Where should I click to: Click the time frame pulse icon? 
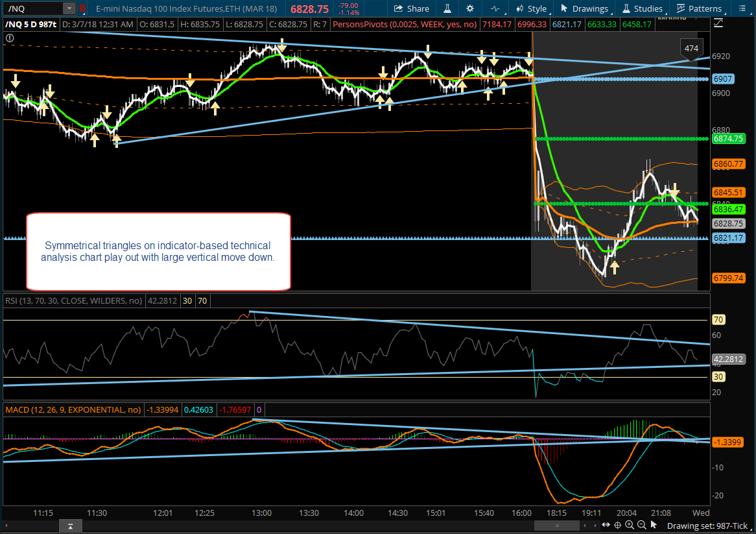(495, 8)
